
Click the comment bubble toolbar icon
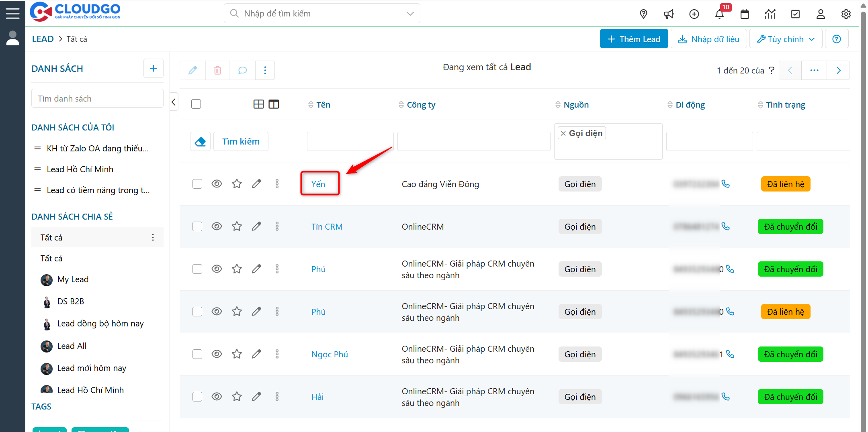click(242, 70)
